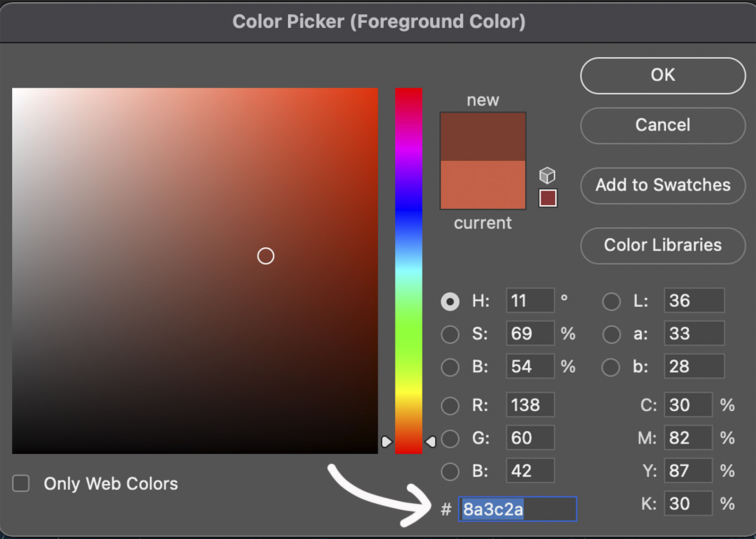Enable the Only Web Colors checkbox

(x=21, y=484)
